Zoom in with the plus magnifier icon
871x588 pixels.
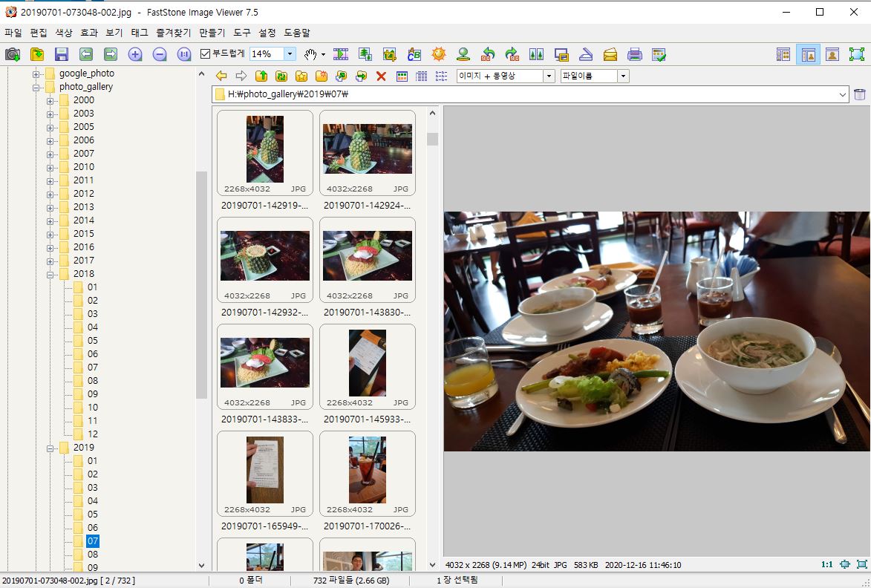pos(135,54)
